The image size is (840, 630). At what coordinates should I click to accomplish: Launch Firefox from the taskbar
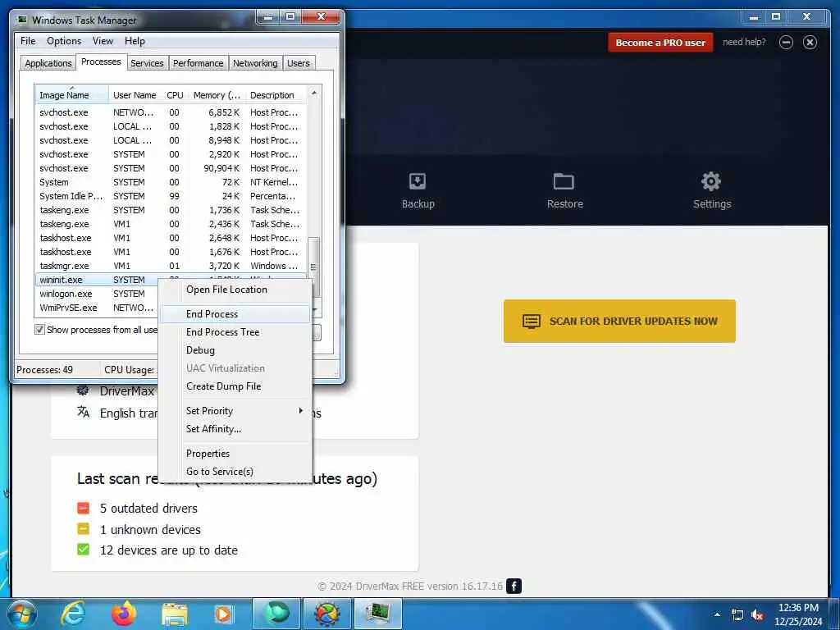click(124, 614)
